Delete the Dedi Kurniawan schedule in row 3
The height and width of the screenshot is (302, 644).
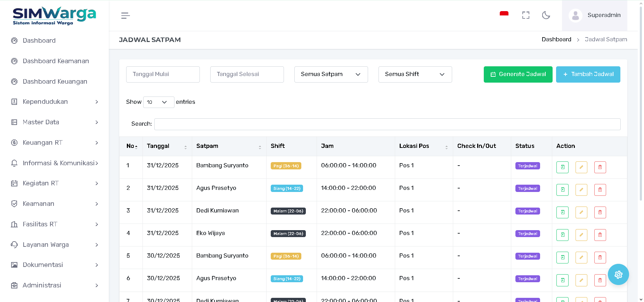coord(600,212)
